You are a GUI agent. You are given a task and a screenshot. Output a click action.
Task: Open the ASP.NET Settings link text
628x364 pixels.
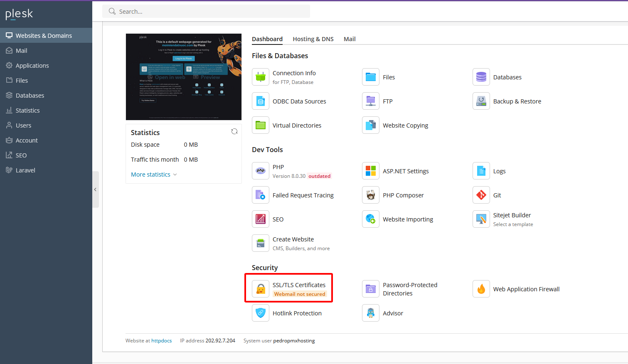pyautogui.click(x=406, y=171)
